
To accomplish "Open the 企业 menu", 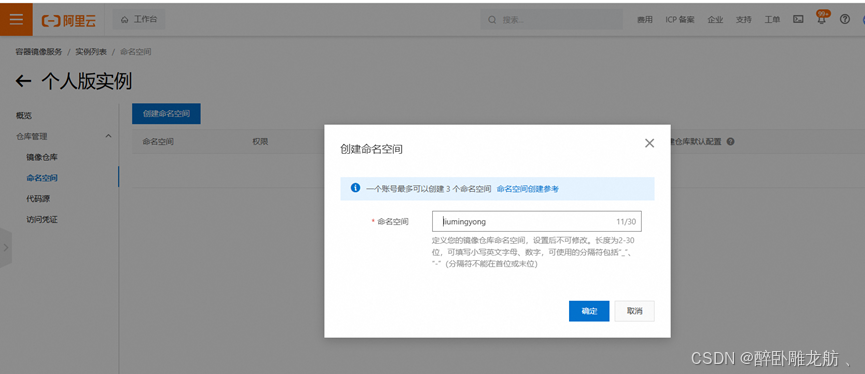I will coord(715,20).
